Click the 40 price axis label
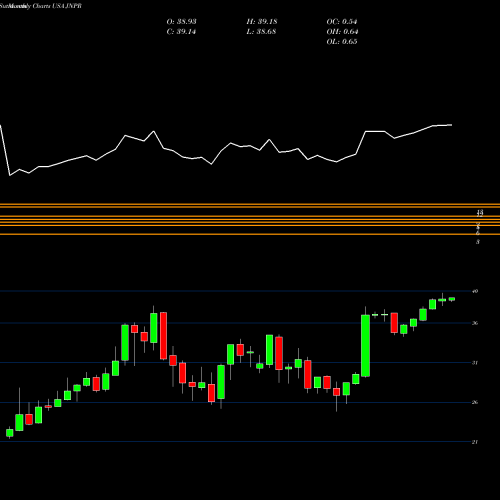500x500 pixels. [475, 291]
